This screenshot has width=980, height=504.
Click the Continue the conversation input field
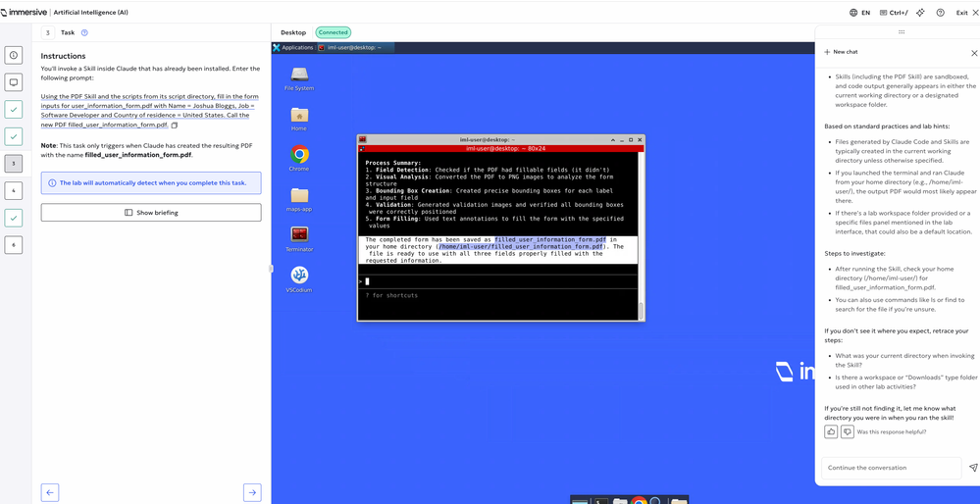(891, 468)
